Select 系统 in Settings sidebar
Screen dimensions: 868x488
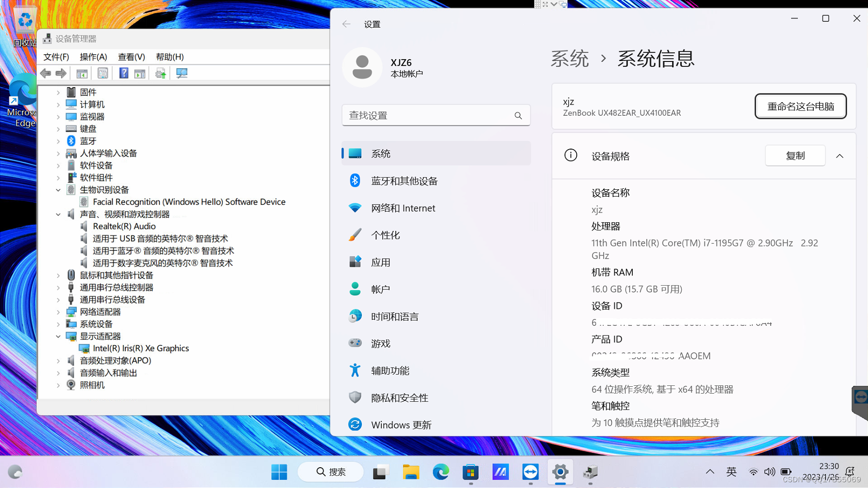[x=436, y=153]
